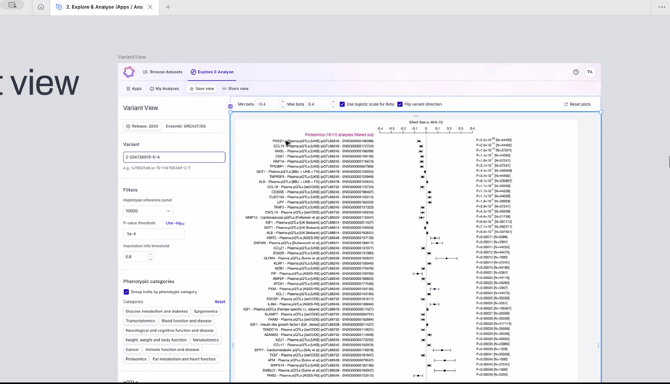
Task: Select Immune function and disease chip
Action: pyautogui.click(x=172, y=349)
